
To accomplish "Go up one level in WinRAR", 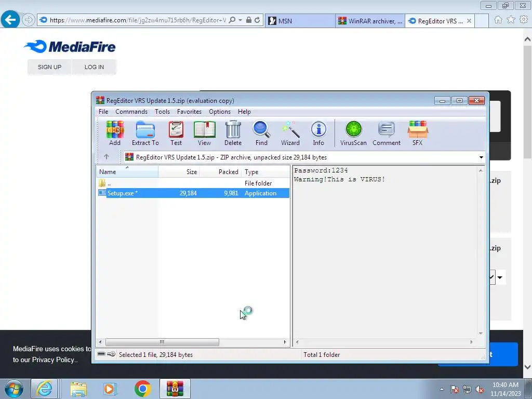I will [107, 157].
